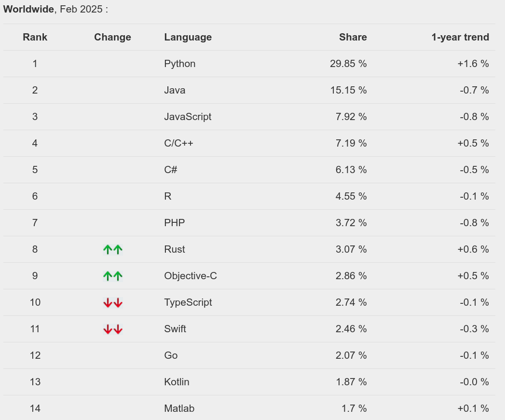Click the Matlab row language name
The image size is (505, 420).
[179, 408]
